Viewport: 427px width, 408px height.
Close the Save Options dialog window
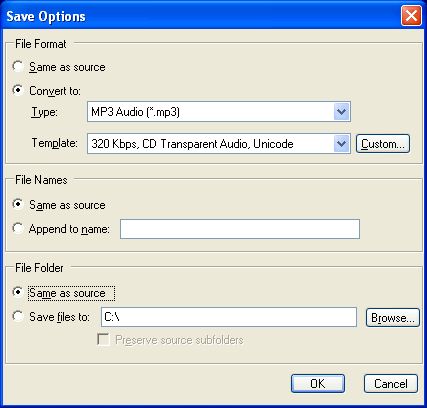[x=411, y=16]
